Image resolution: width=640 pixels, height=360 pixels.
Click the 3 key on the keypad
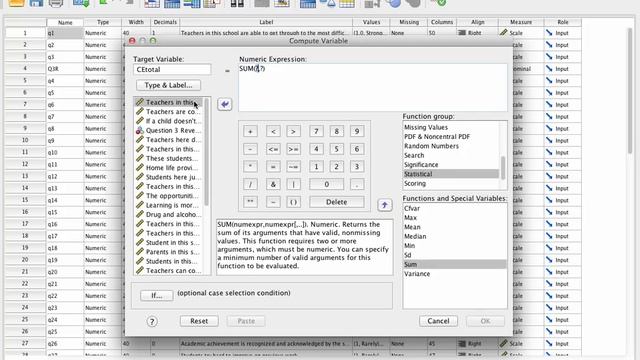[x=357, y=167]
